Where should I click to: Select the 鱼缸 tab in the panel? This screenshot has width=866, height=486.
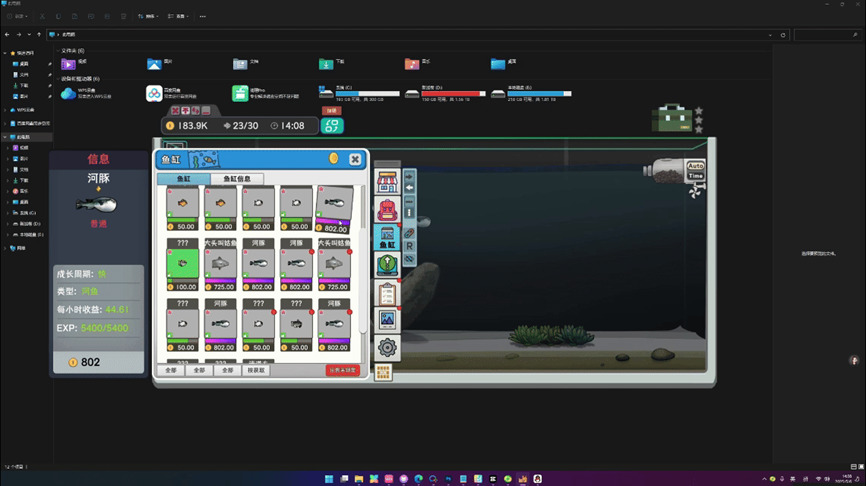coord(184,179)
